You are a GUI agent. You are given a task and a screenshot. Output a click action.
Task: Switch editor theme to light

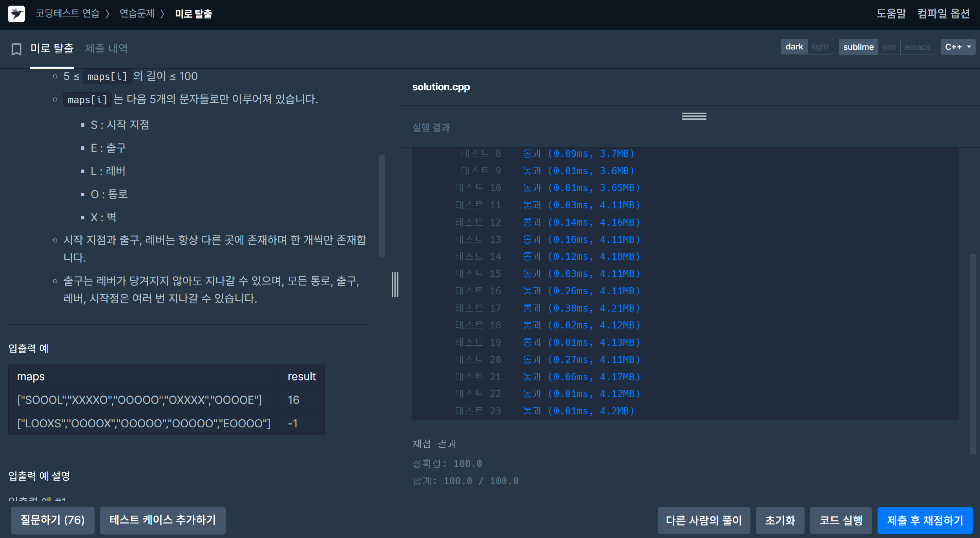tap(820, 47)
